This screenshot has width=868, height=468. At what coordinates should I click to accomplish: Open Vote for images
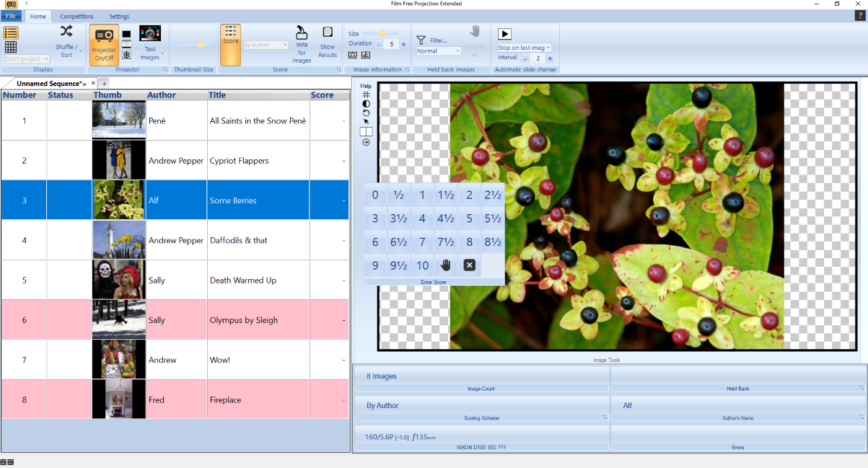302,45
